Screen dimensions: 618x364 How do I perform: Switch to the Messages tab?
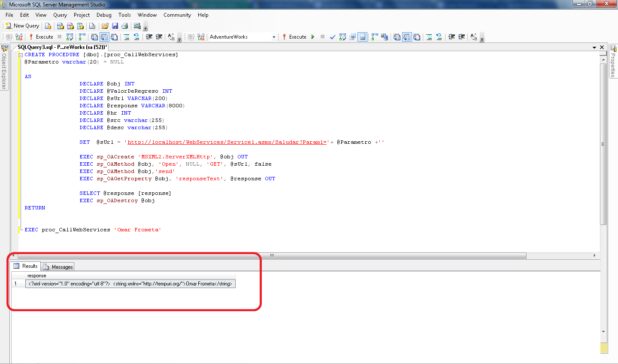58,267
